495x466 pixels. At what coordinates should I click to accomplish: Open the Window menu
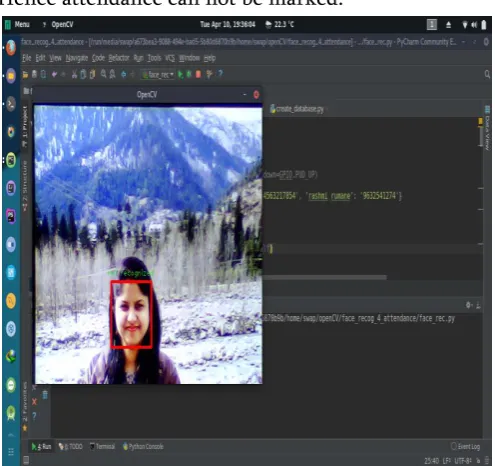pyautogui.click(x=189, y=58)
